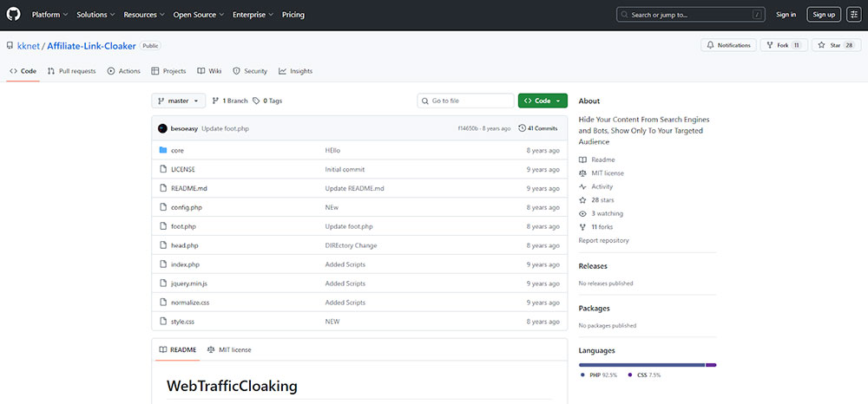Click the star icon beside 28 stars in About
The image size is (868, 404).
582,200
